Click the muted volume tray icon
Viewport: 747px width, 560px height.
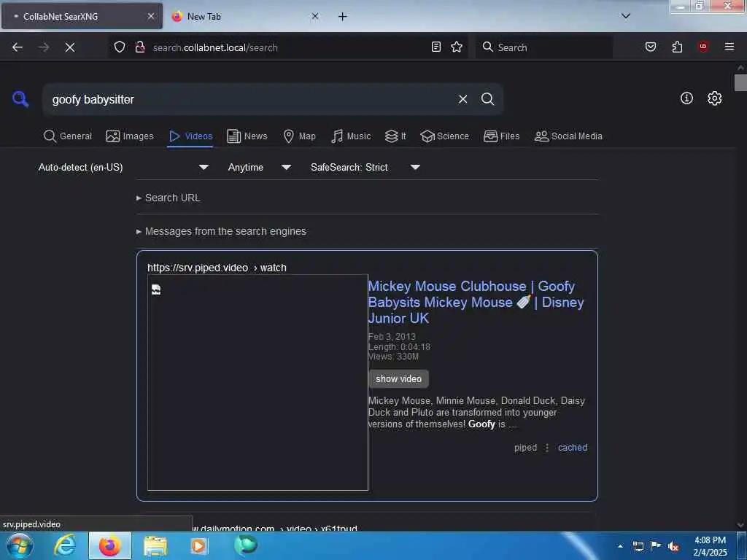click(673, 547)
